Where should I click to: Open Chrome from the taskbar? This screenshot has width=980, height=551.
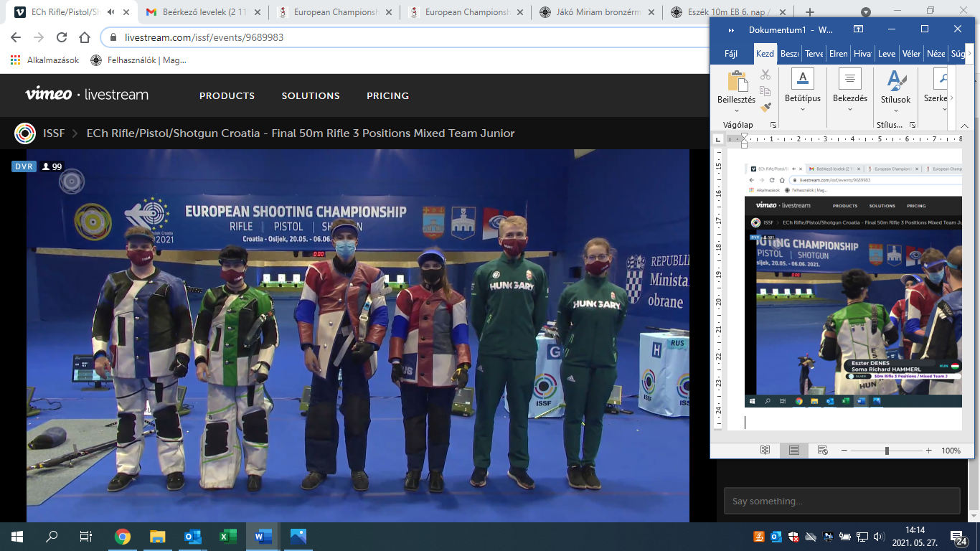123,537
